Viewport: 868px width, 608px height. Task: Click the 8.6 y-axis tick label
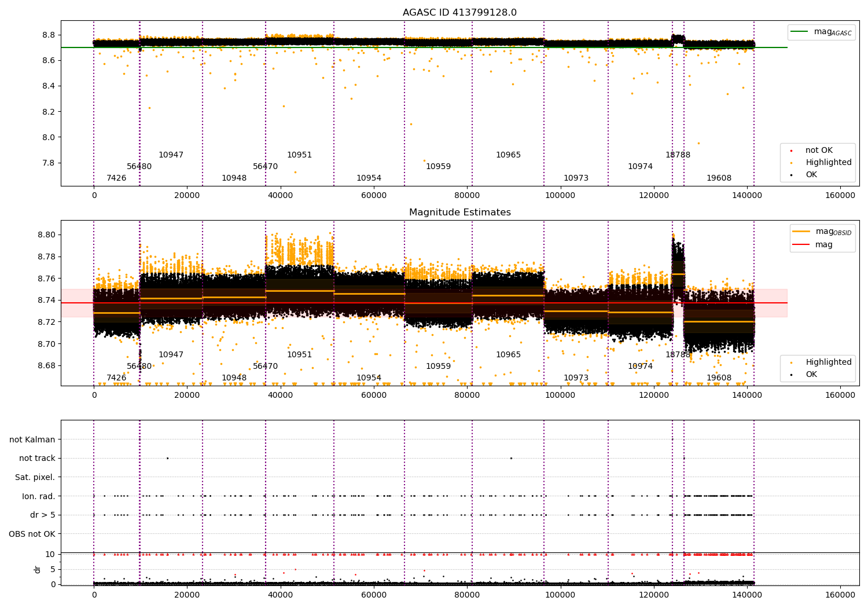tap(49, 60)
